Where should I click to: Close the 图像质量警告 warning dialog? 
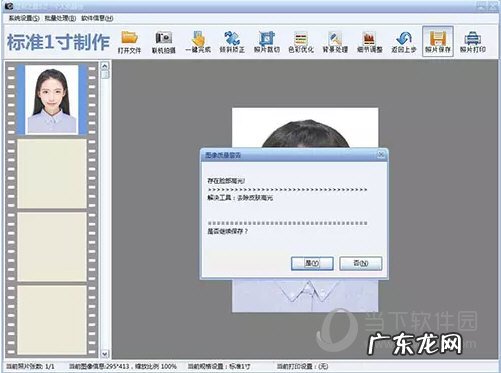(381, 154)
